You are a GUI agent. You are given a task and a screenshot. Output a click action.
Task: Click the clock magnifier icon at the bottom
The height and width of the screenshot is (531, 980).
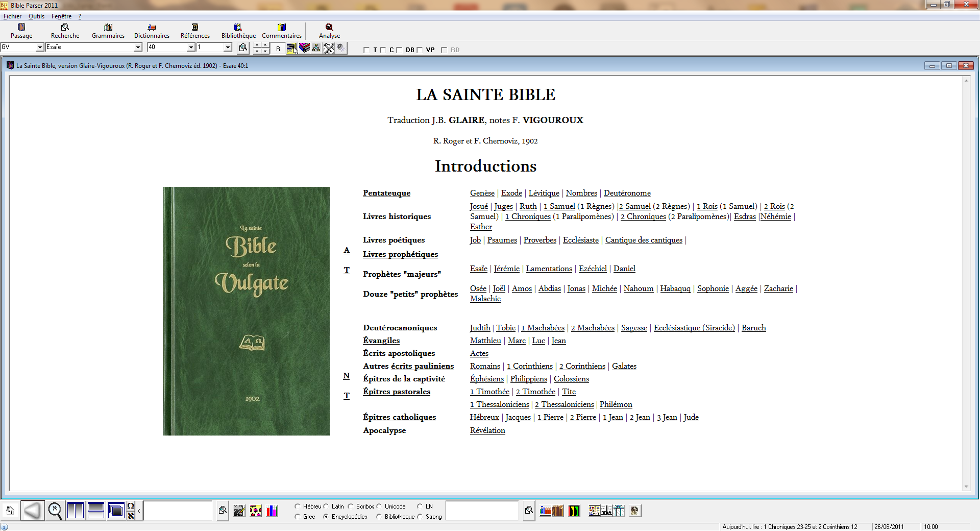(x=55, y=511)
